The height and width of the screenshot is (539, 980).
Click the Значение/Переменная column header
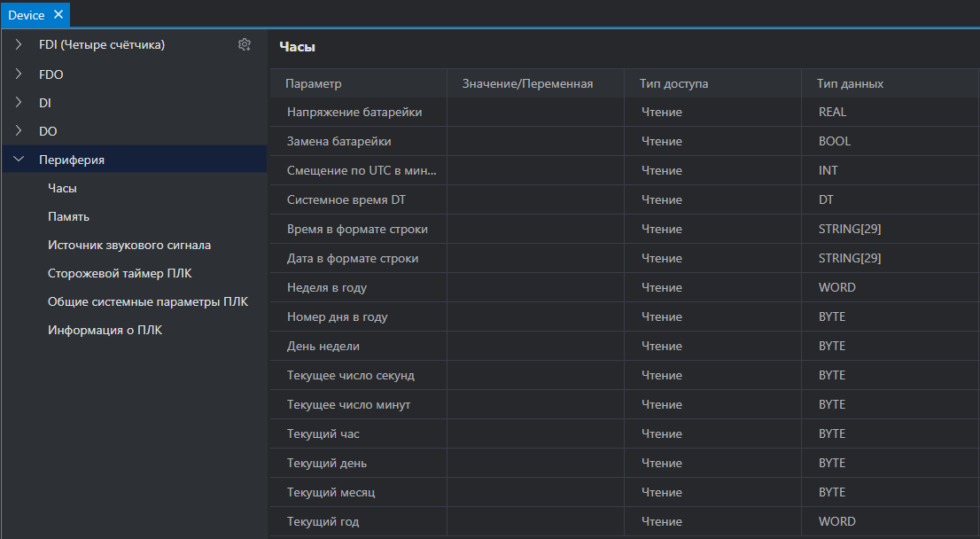535,83
